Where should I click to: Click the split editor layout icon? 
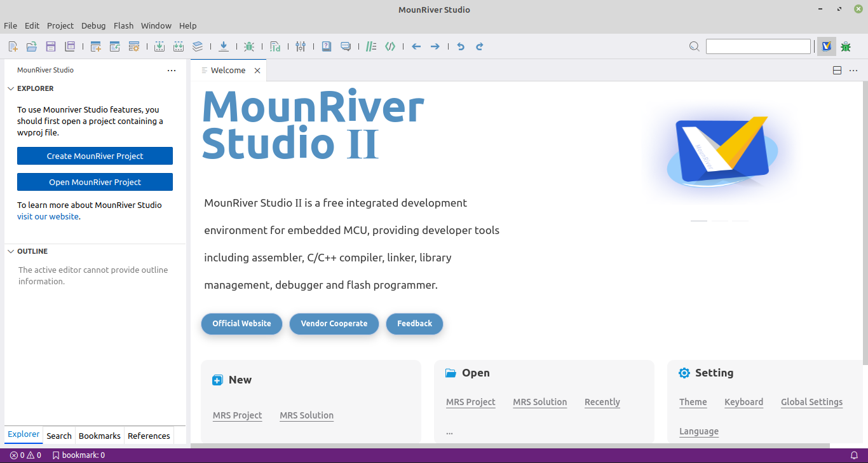837,71
